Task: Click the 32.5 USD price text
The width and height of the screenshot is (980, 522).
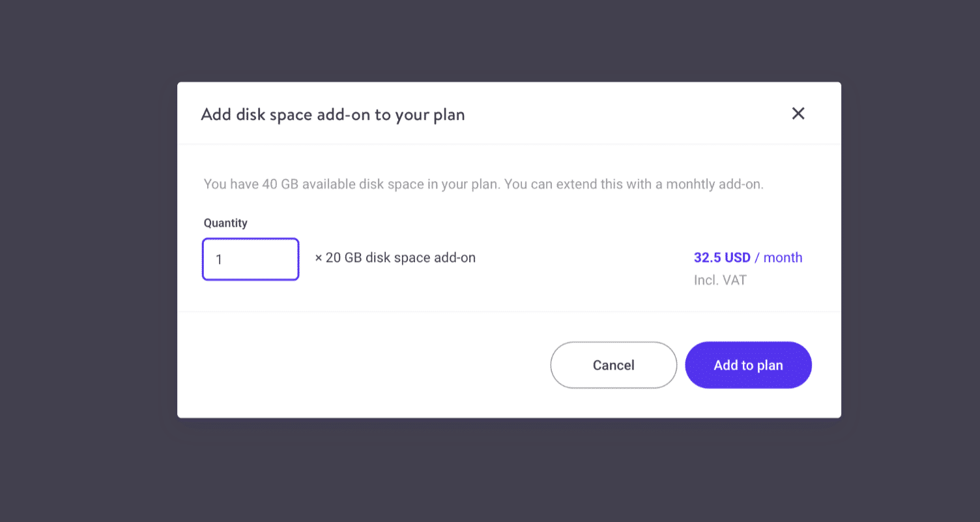Action: tap(722, 257)
